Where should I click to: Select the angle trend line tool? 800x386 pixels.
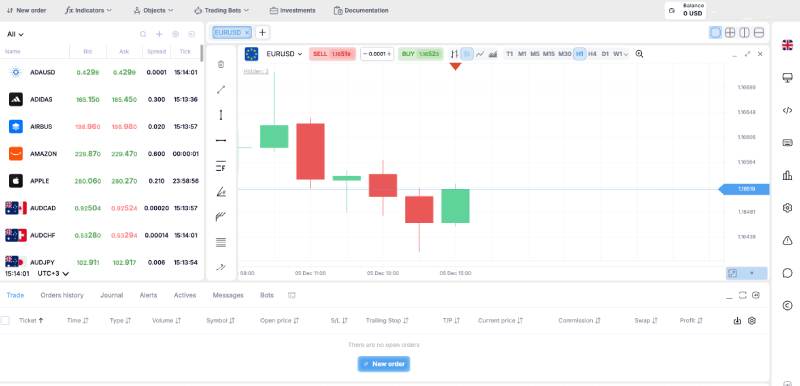point(220,191)
